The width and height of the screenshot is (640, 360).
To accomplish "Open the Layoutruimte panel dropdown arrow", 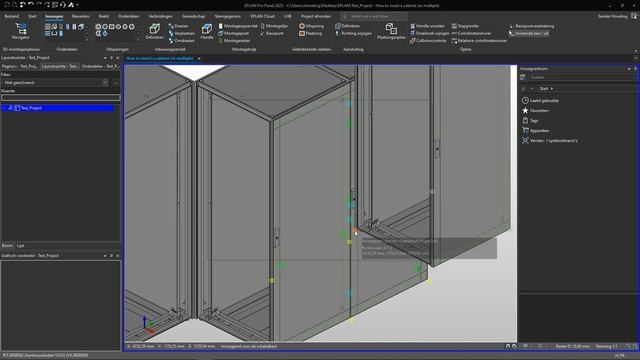I will 105,58.
